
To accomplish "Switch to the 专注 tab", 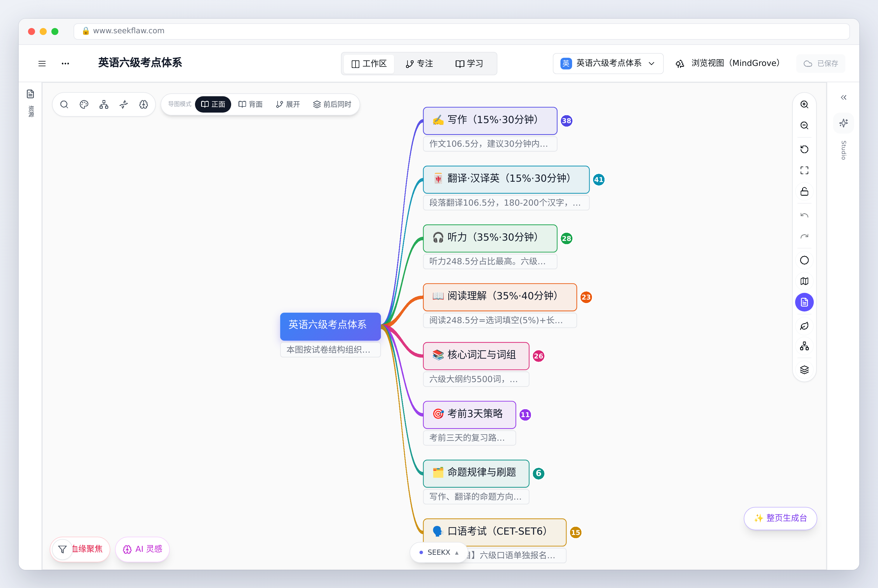I will 419,64.
